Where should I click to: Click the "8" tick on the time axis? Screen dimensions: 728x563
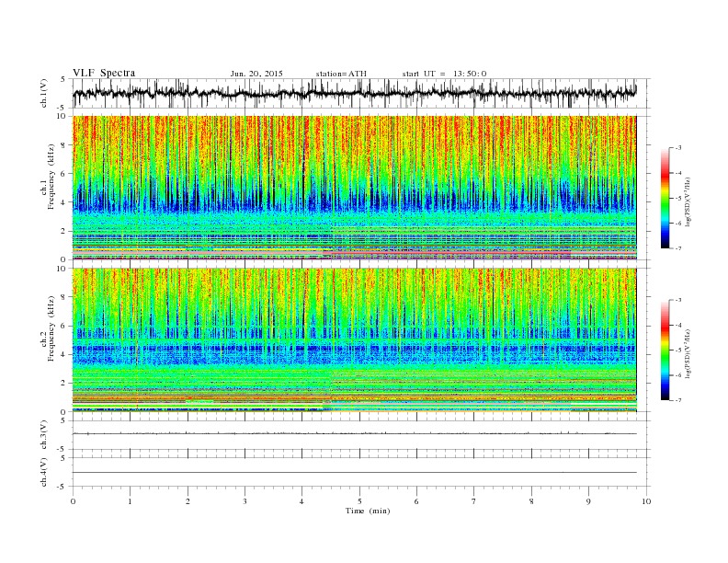(x=531, y=501)
